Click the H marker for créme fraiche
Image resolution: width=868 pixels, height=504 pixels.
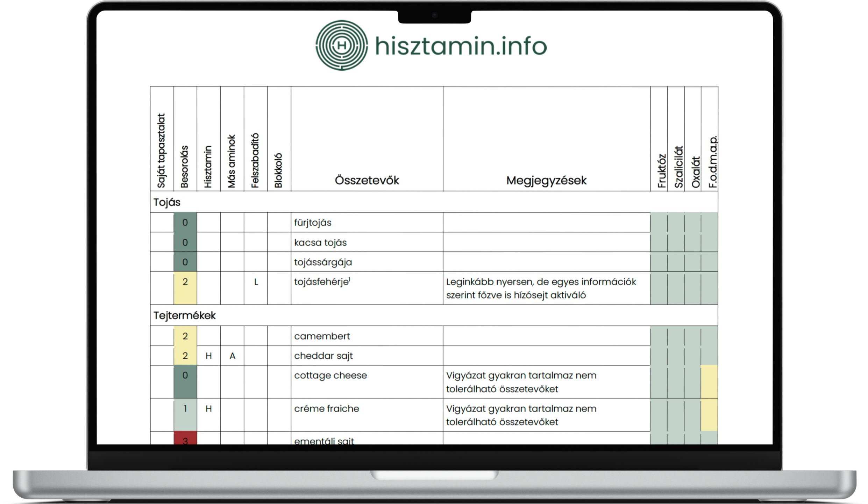[208, 409]
